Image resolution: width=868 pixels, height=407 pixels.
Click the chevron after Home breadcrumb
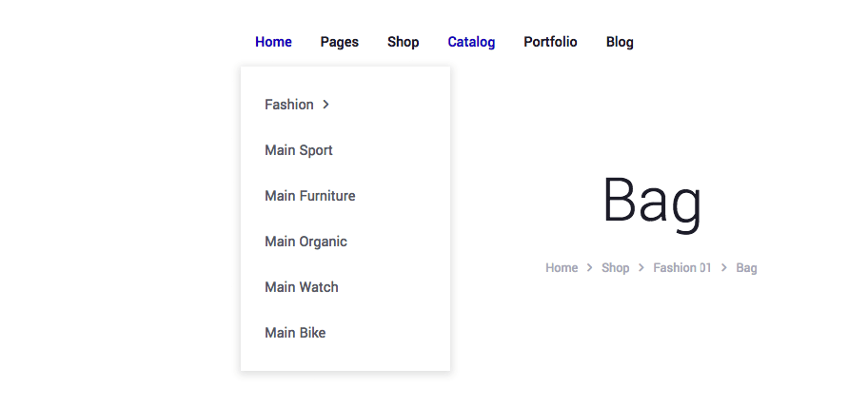(x=590, y=268)
